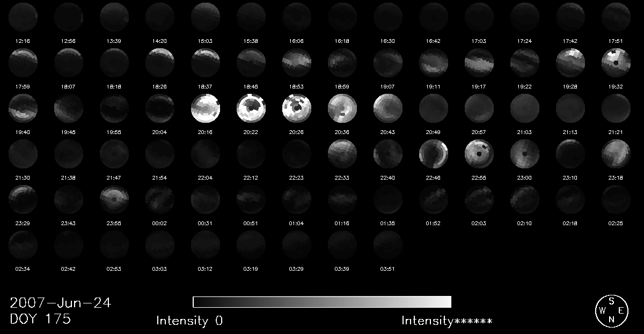The image size is (644, 334).
Task: Click the "Intensity 0" scale label
Action: point(189,321)
